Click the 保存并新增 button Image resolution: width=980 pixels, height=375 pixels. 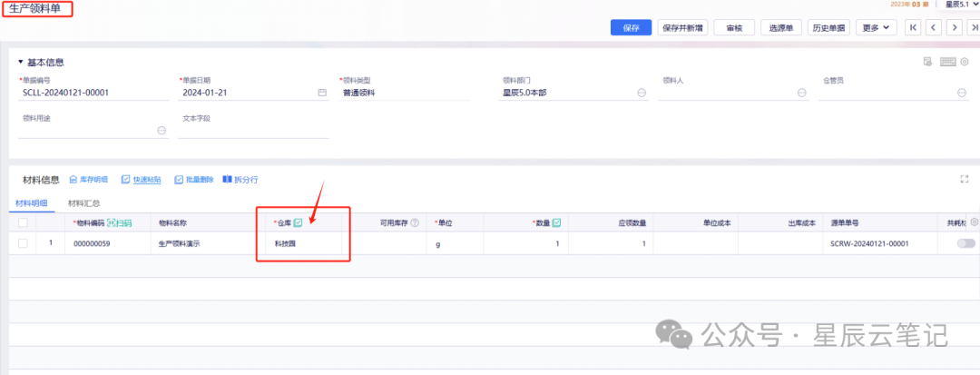click(682, 28)
